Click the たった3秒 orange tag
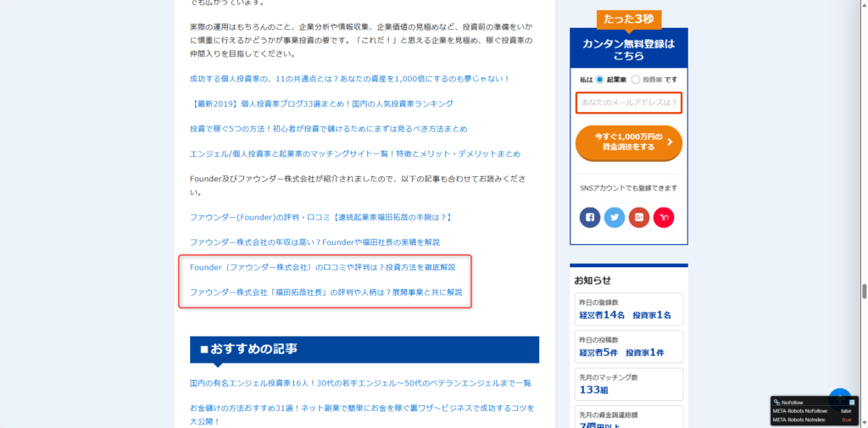The image size is (868, 428). click(x=629, y=19)
